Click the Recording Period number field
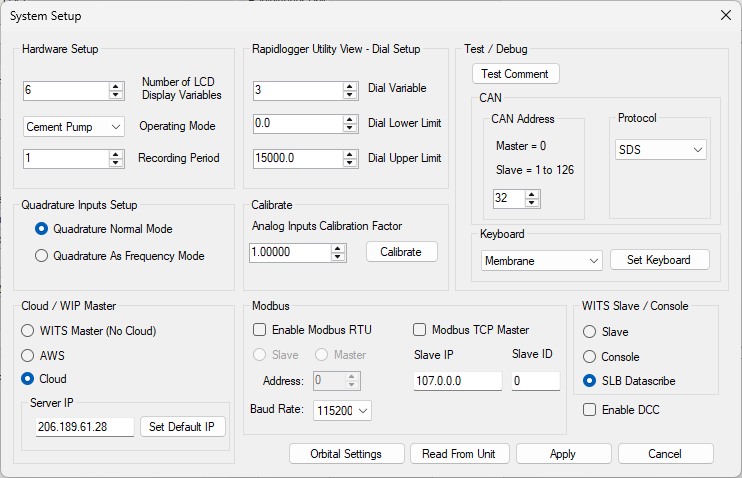 (66, 159)
